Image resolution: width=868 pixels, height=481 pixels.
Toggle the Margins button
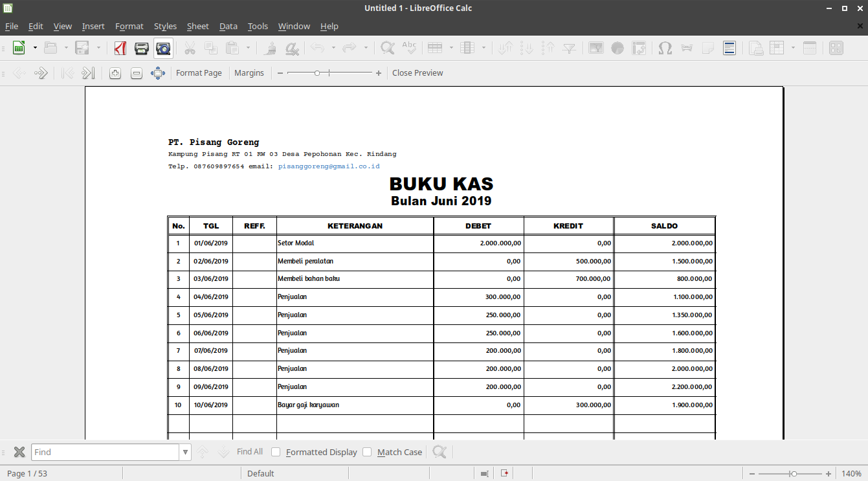pyautogui.click(x=249, y=73)
